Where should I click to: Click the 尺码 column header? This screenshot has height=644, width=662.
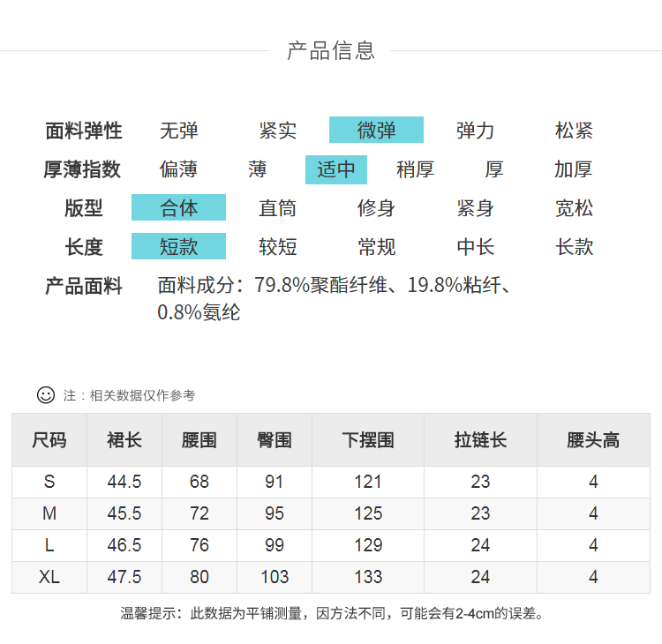49,439
